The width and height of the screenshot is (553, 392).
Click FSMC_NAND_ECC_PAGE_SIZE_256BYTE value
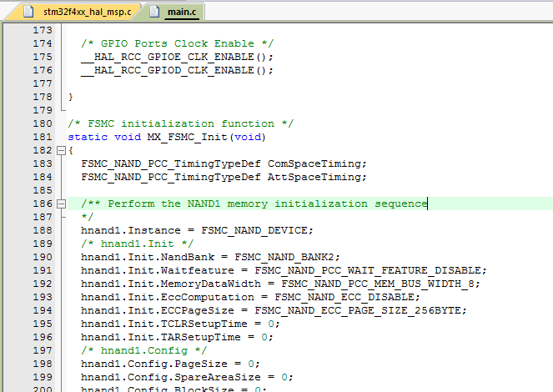(358, 310)
